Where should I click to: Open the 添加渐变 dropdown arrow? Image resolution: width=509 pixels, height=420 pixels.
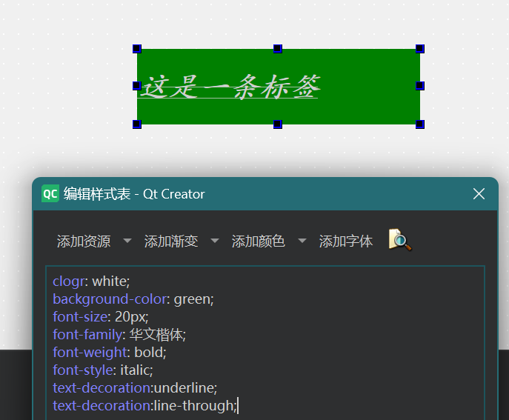coord(215,241)
